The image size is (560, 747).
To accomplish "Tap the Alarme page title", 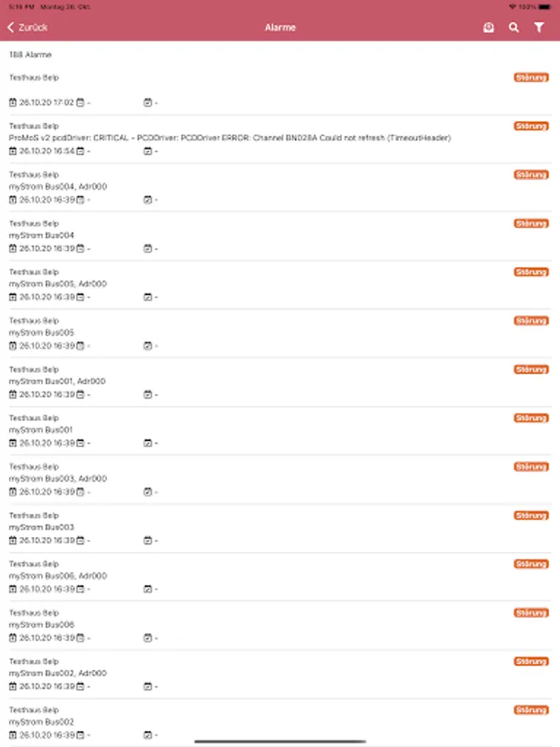I will (x=280, y=27).
